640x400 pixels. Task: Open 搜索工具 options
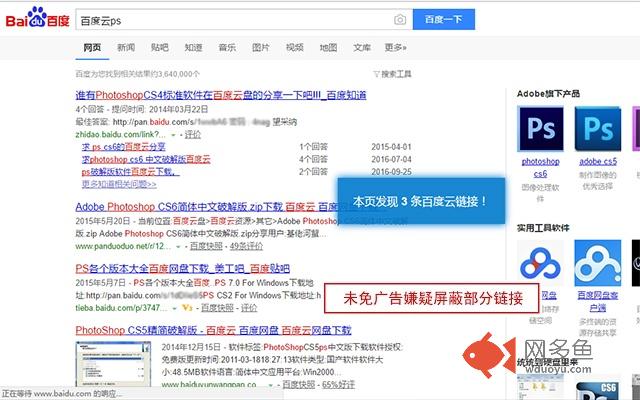[396, 74]
